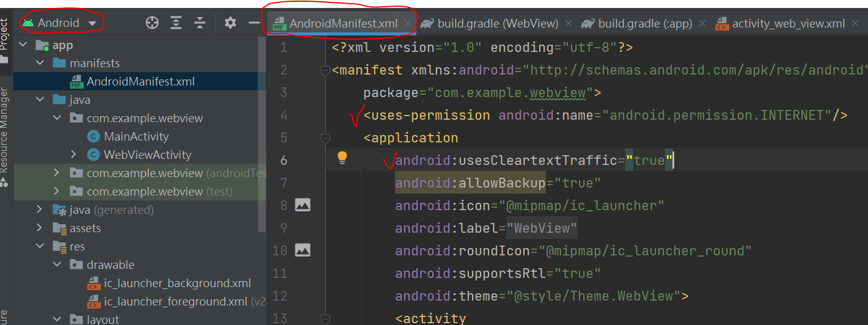868x325 pixels.
Task: Fold the application tag on line 5
Action: click(325, 138)
